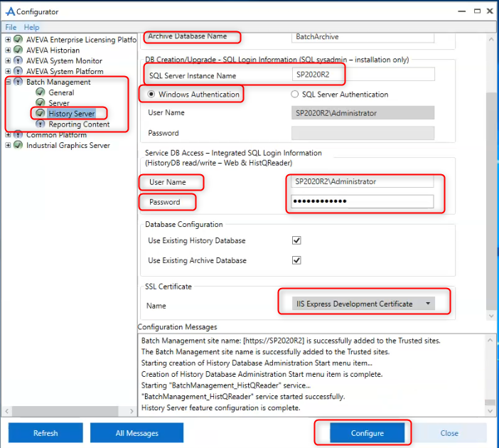
Task: Click the AVEVA System Platform status icon
Action: pos(18,71)
